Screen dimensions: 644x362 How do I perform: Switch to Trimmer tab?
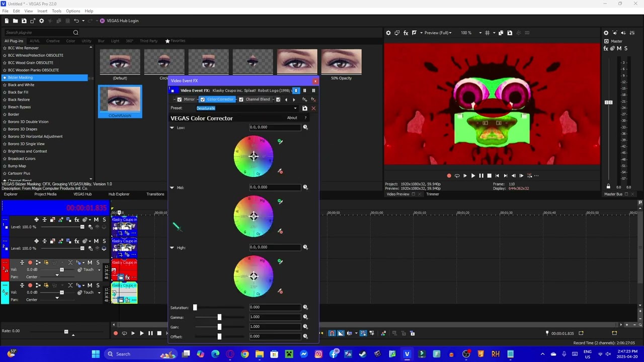tap(433, 194)
